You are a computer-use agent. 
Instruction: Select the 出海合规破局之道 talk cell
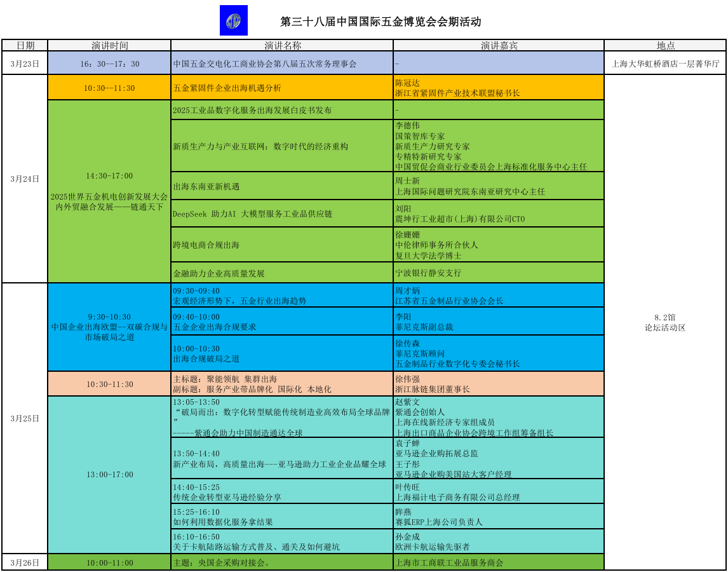tap(282, 353)
